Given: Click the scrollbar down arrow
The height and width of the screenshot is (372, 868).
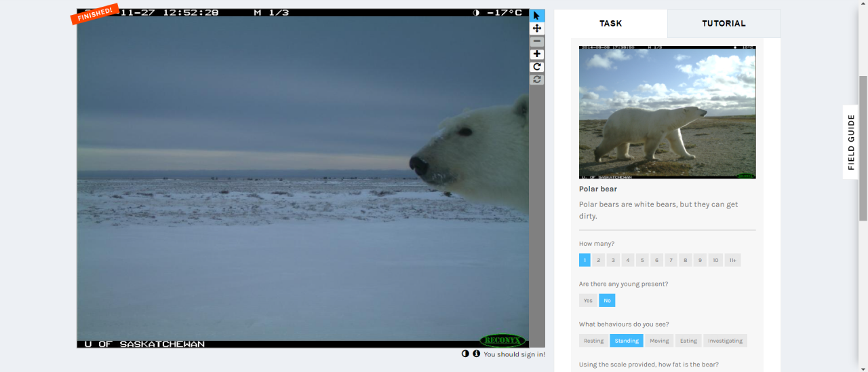Looking at the screenshot, I should pos(863,367).
